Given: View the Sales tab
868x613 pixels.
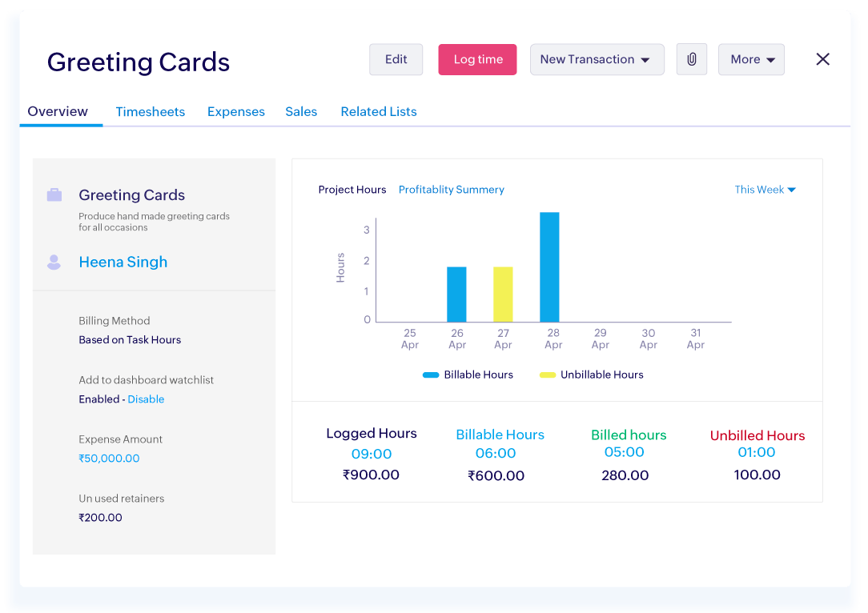Looking at the screenshot, I should pos(300,111).
